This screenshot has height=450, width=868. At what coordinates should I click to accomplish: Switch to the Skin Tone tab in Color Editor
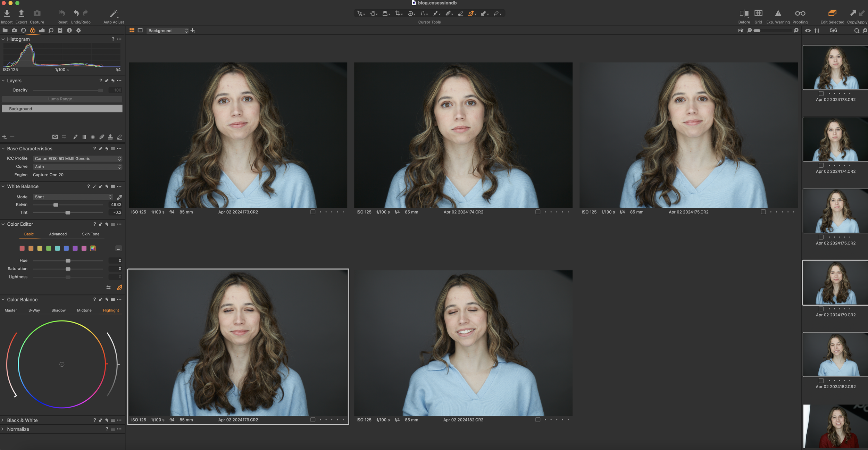90,234
